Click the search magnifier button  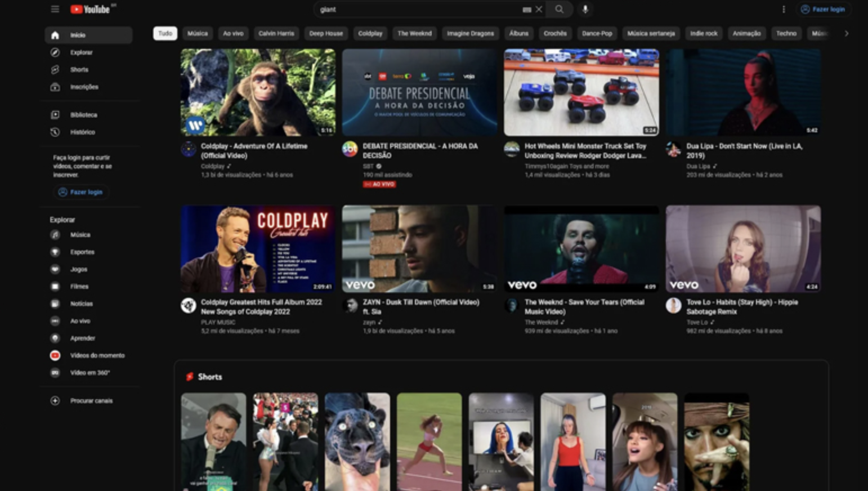point(559,9)
